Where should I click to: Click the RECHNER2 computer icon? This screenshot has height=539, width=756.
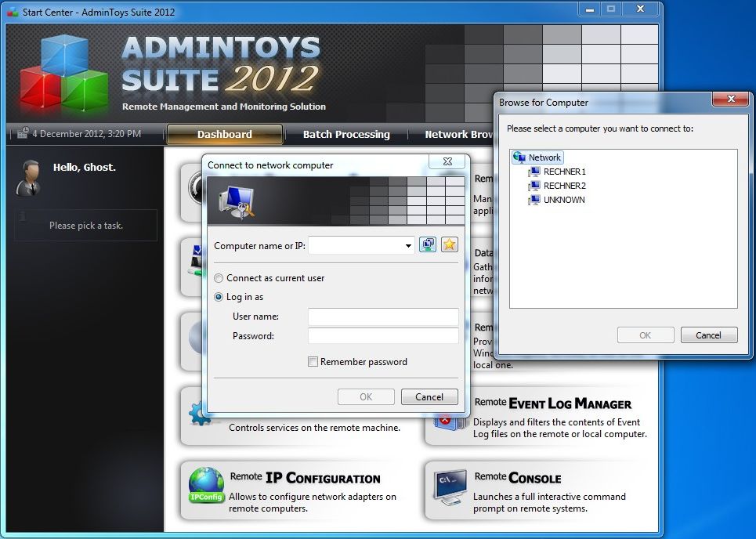(x=534, y=186)
